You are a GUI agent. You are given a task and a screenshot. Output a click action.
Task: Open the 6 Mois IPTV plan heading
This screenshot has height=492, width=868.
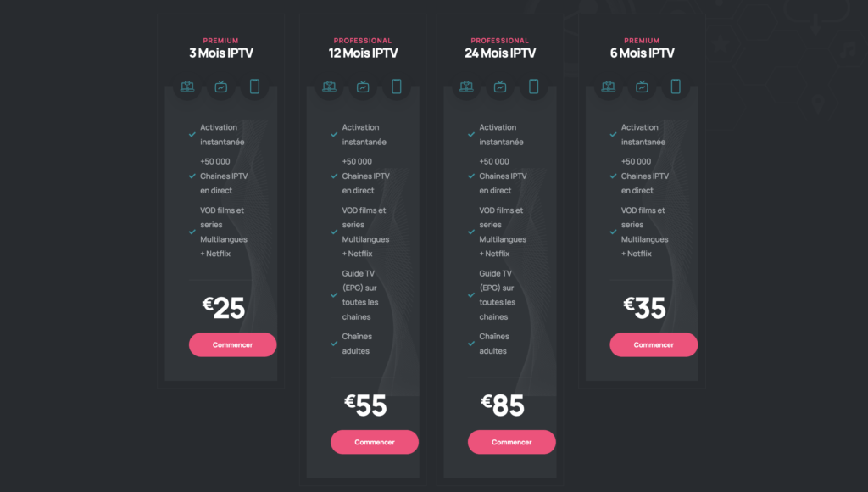(642, 53)
